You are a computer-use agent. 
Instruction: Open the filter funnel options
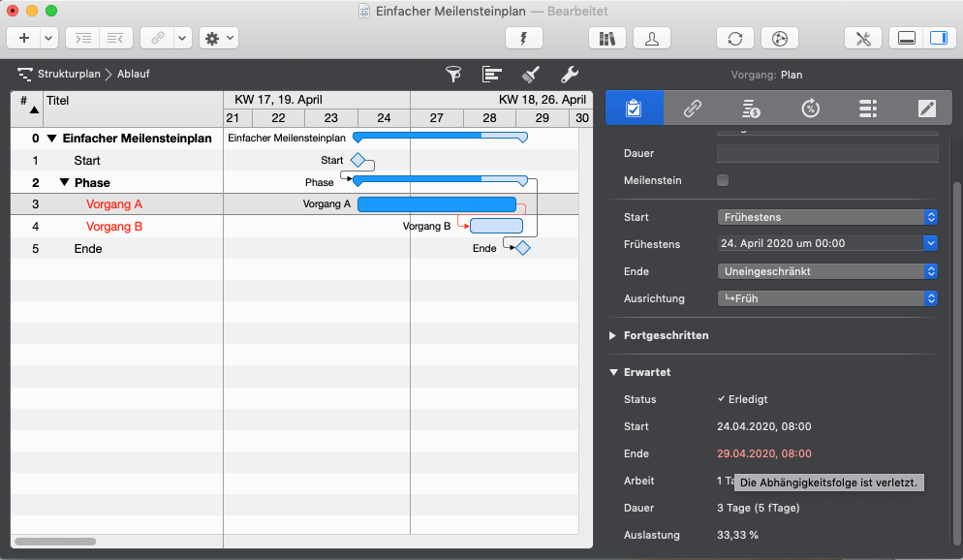click(x=452, y=74)
